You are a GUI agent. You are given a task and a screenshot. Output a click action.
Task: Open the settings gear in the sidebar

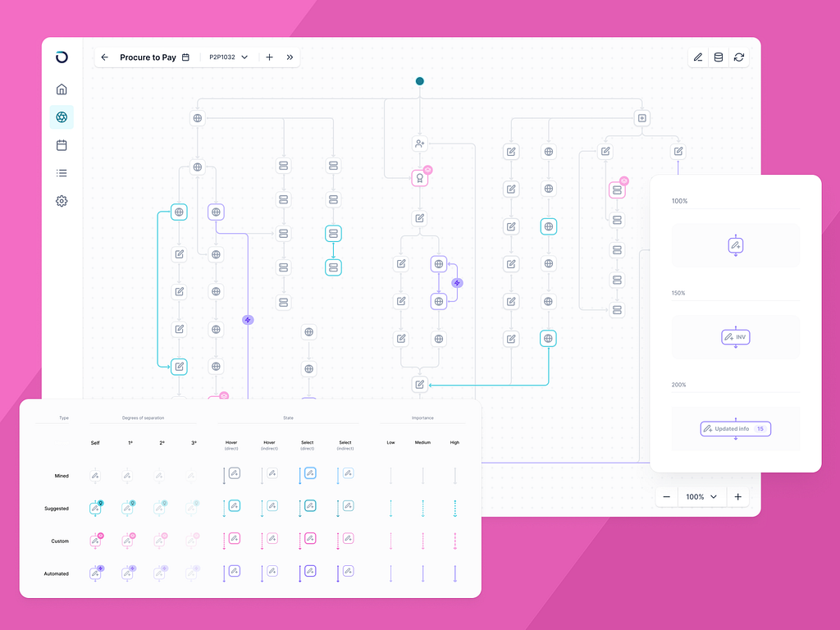[62, 200]
